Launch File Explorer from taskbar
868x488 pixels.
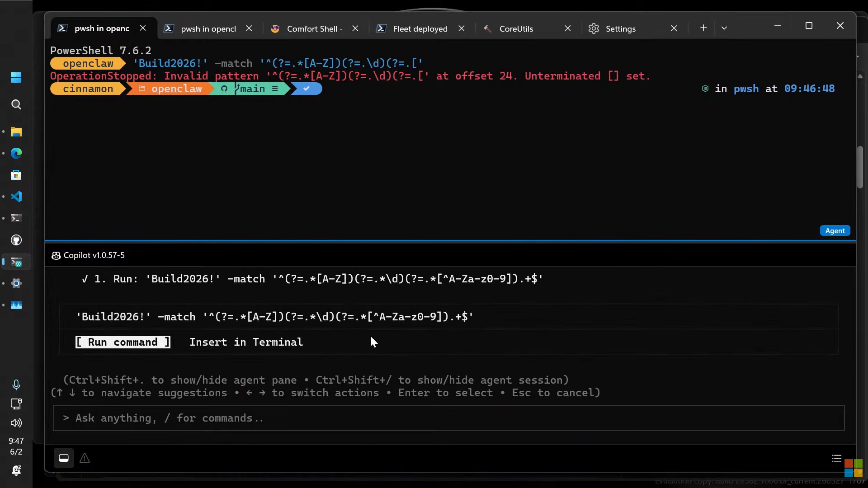16,132
